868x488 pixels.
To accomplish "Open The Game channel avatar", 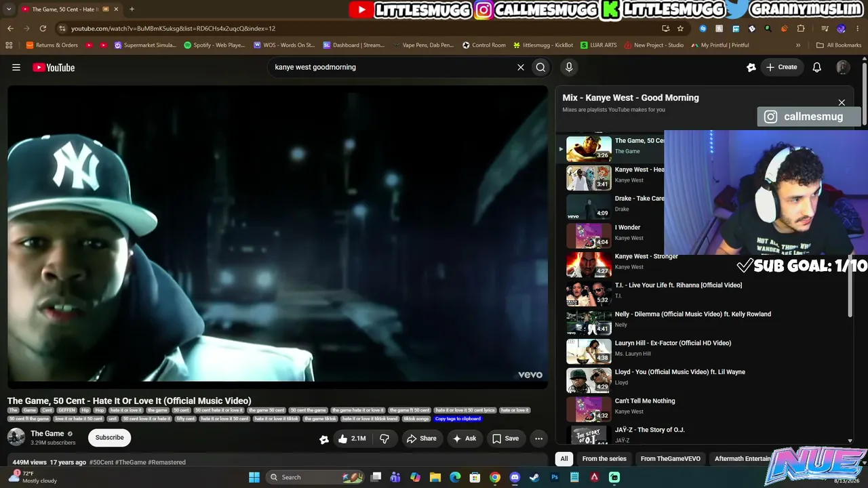I will tap(16, 437).
